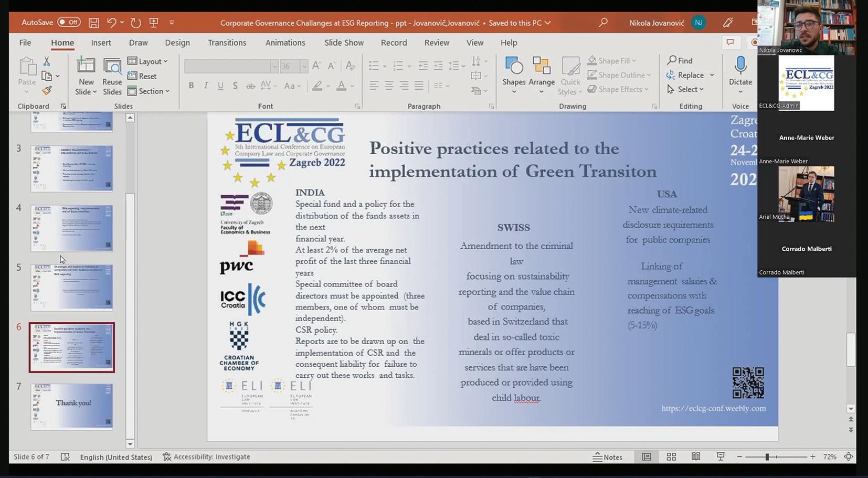Viewport: 868px width, 478px height.
Task: Click Accessibility: Investigate status button
Action: pyautogui.click(x=206, y=457)
